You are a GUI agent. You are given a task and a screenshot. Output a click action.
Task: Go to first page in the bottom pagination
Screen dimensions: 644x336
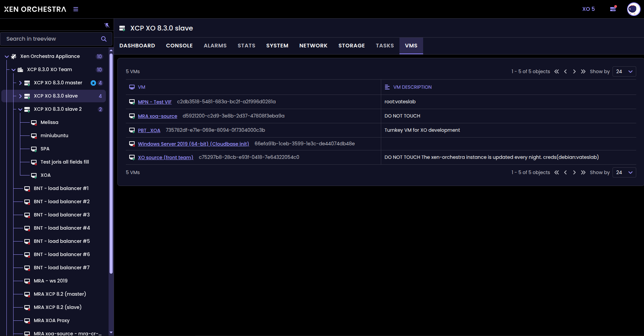(557, 172)
